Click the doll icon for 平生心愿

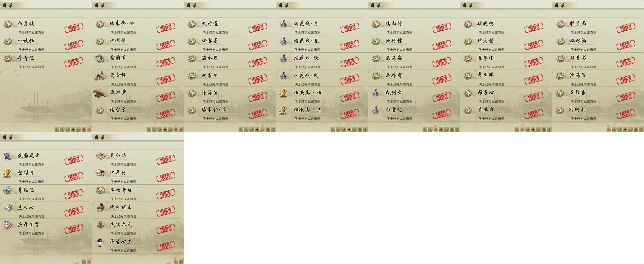[100, 242]
